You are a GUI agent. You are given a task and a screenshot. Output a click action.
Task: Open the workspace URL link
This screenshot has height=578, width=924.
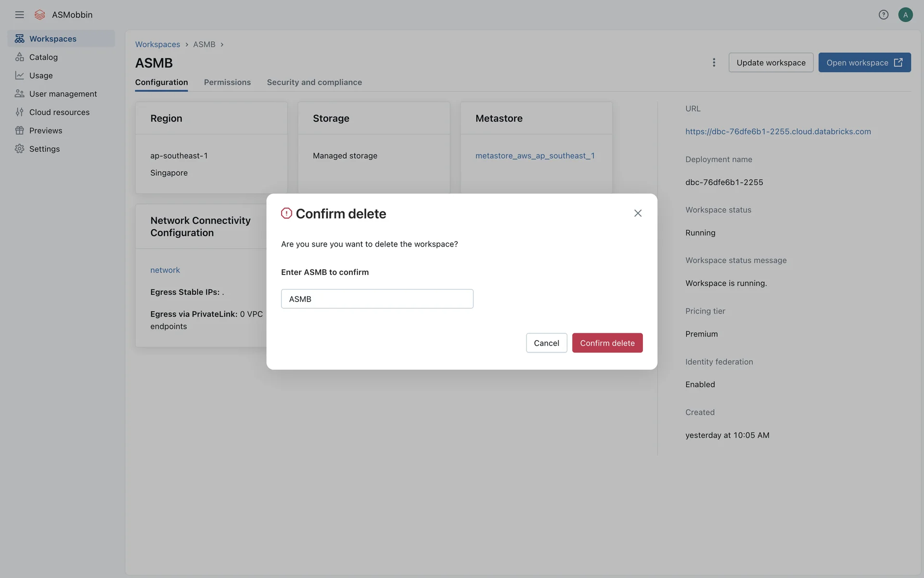(778, 131)
